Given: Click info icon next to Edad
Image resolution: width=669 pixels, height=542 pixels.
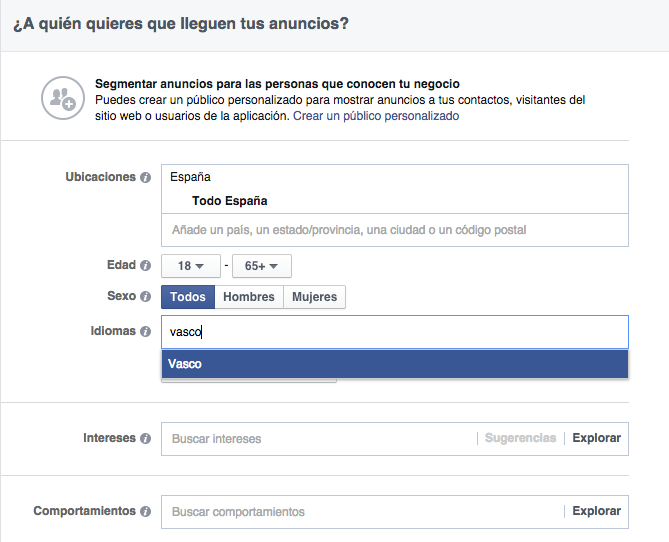Looking at the screenshot, I should pyautogui.click(x=146, y=266).
